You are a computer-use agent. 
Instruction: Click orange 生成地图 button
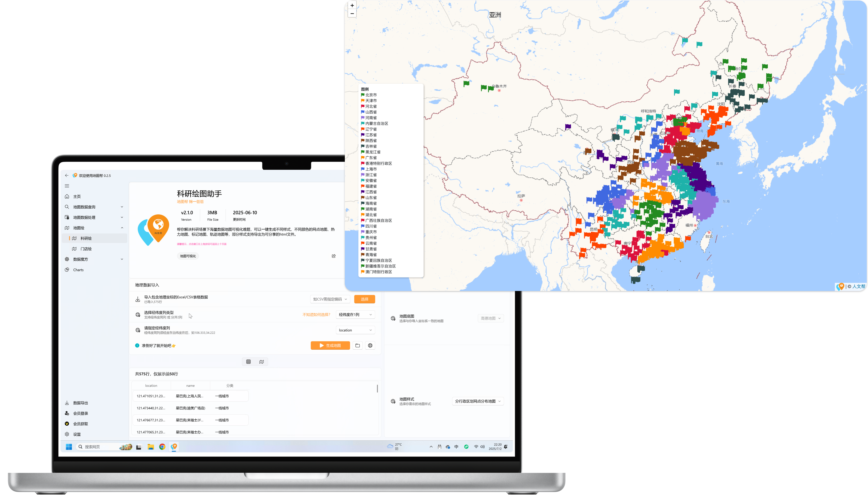330,345
